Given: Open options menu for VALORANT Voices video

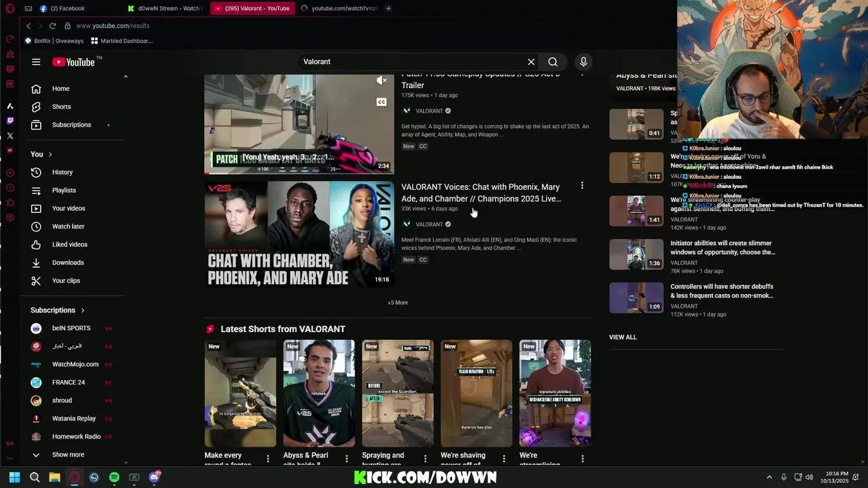Looking at the screenshot, I should 582,186.
